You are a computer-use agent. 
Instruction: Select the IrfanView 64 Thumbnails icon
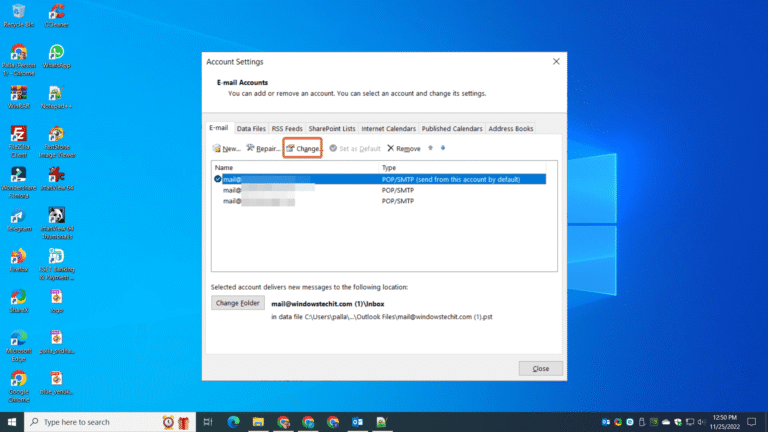56,223
